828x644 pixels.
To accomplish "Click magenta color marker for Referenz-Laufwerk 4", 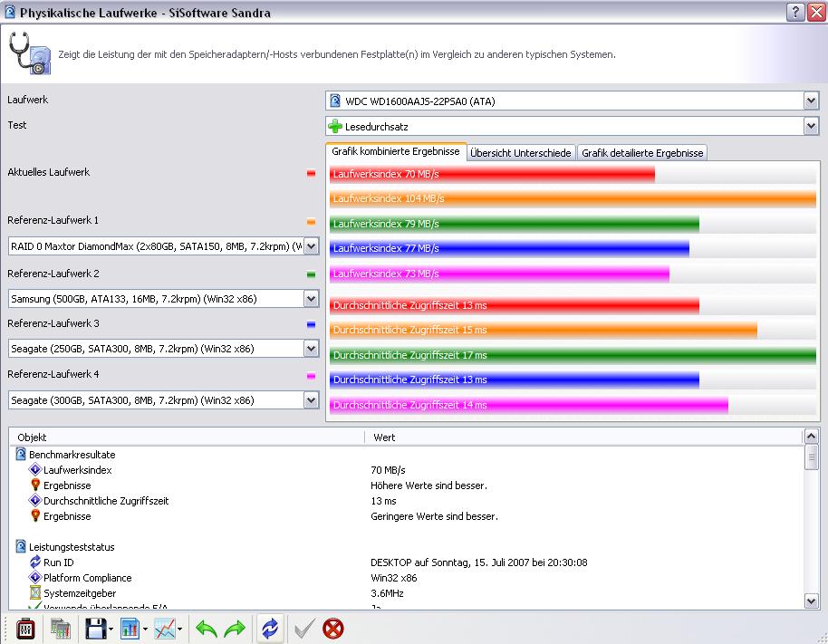I will tap(311, 376).
